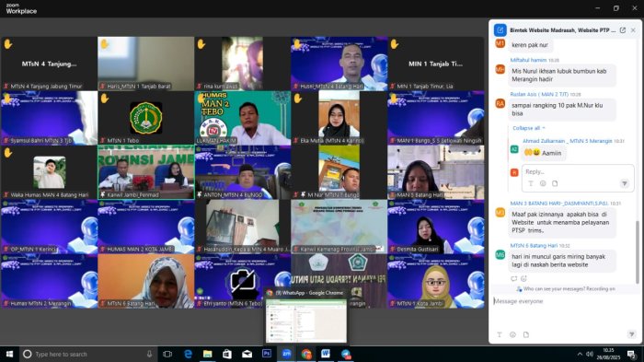Collapse all replies in the thread
Image resolution: width=644 pixels, height=362 pixels.
pos(529,128)
